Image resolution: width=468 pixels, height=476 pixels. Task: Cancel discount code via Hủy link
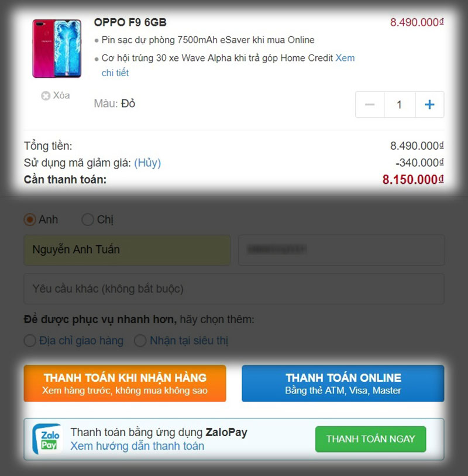(147, 163)
